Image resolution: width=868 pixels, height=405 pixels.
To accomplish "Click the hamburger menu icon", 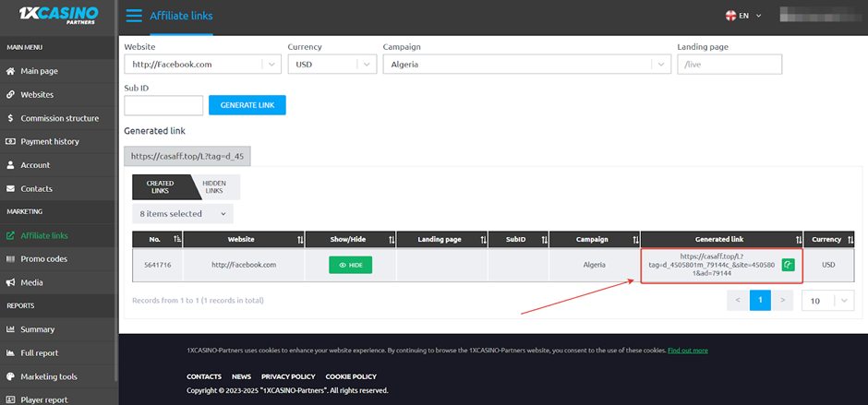I will [134, 16].
